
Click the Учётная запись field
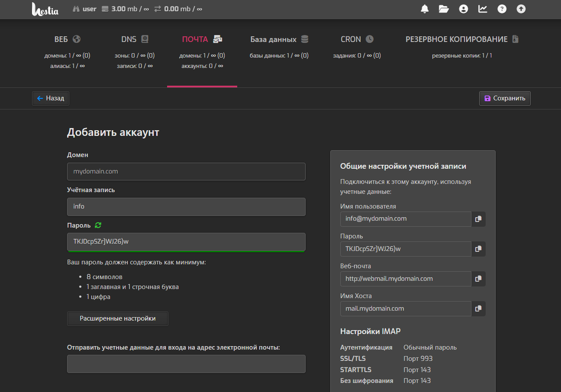pos(186,206)
